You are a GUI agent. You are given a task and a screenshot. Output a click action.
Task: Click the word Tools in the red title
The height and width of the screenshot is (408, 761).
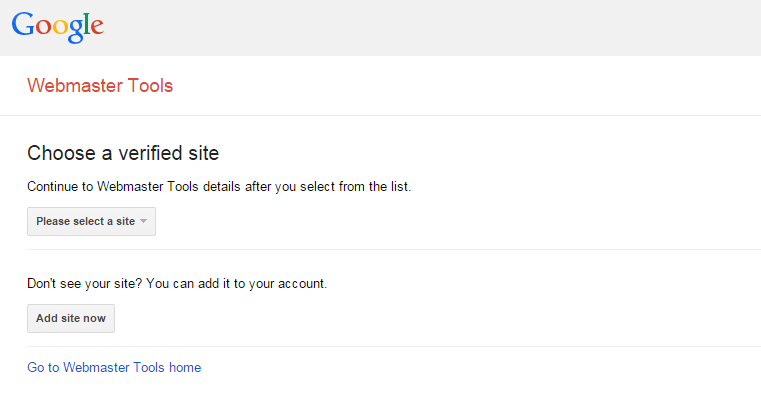click(150, 85)
